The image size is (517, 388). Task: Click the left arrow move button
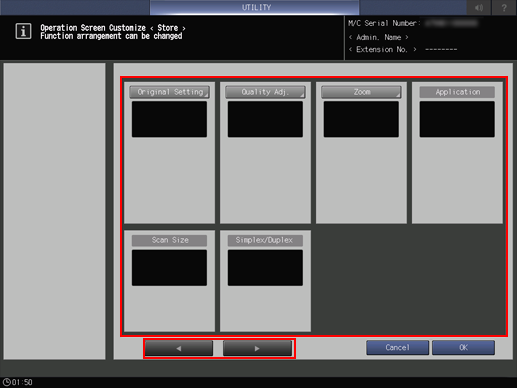click(x=179, y=348)
